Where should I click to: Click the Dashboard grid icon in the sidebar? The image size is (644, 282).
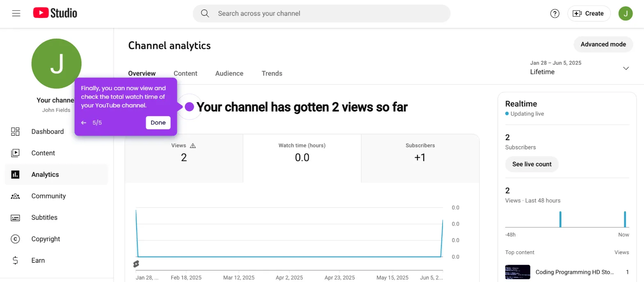point(15,132)
